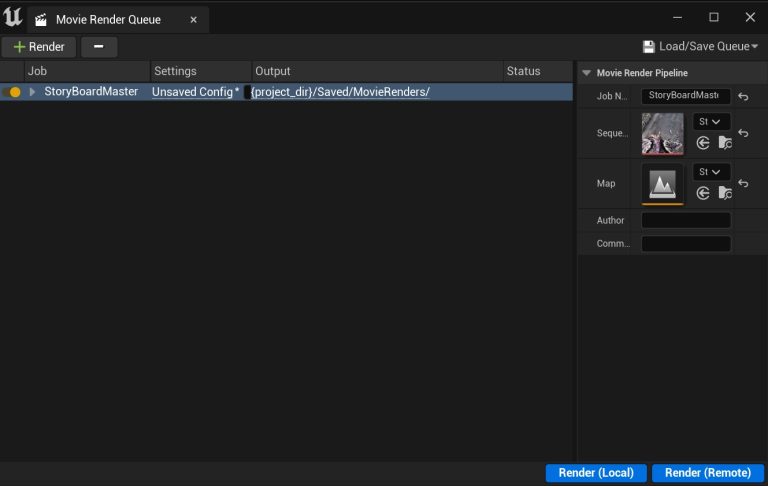Reset Sequence property to default
The width and height of the screenshot is (768, 486).
point(743,133)
